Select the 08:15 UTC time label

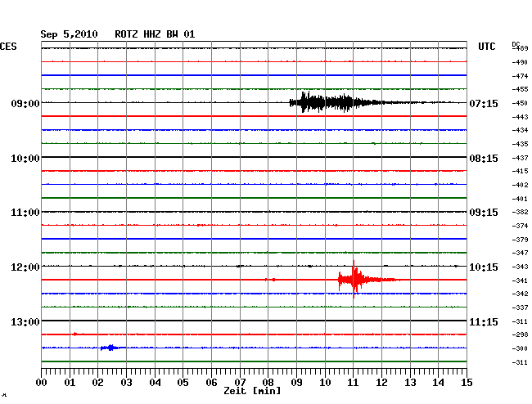pyautogui.click(x=484, y=159)
